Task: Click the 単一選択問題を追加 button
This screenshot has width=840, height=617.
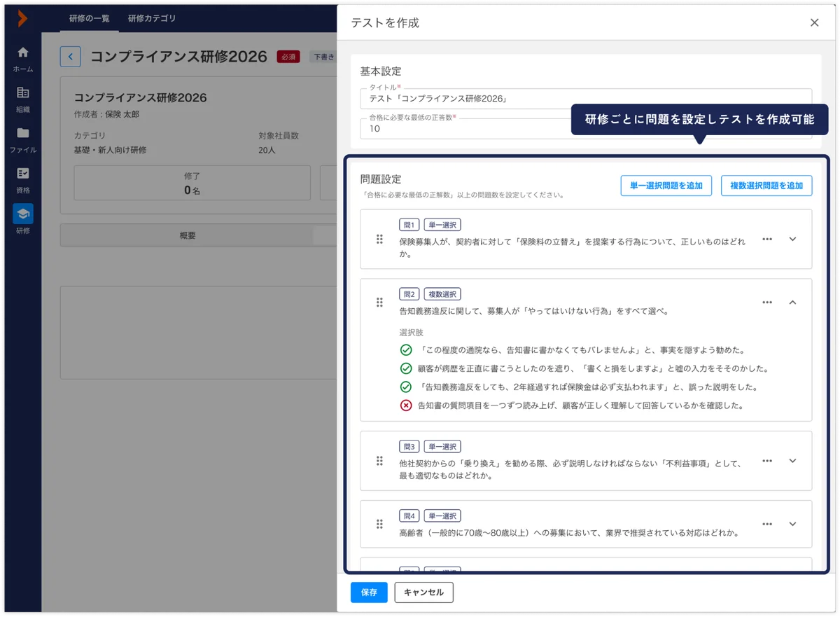Action: click(666, 185)
